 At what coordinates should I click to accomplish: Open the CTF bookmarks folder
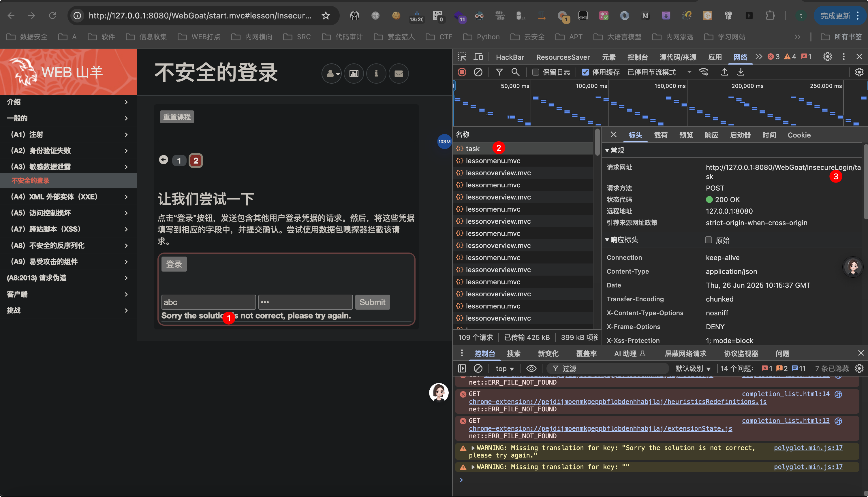[x=439, y=37]
